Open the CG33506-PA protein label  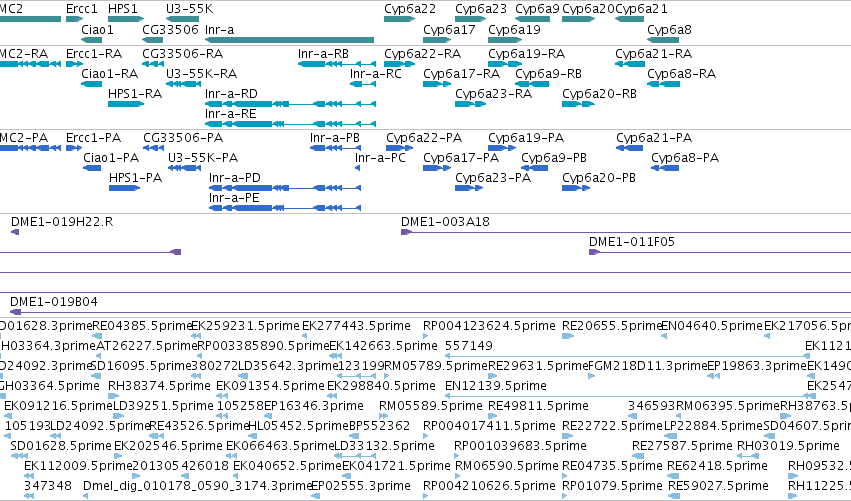coord(183,138)
